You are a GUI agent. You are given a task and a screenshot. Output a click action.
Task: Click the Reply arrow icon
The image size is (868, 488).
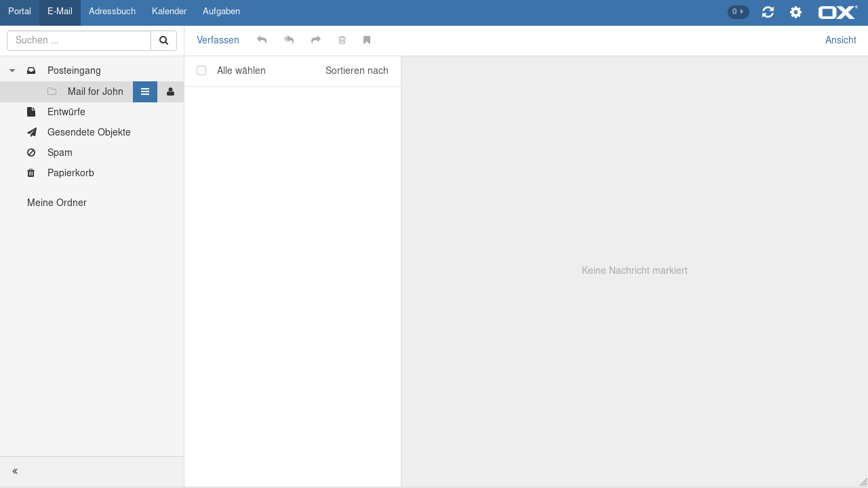[x=262, y=41]
